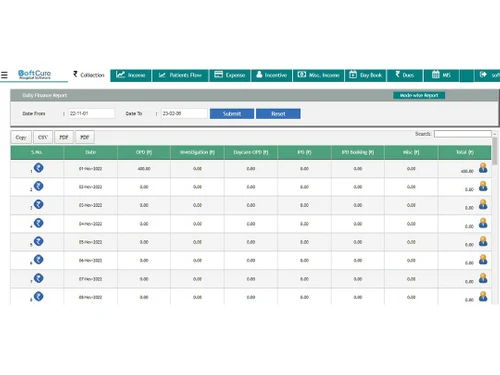This screenshot has height=375, width=500.
Task: Click the Reset button
Action: [x=278, y=114]
